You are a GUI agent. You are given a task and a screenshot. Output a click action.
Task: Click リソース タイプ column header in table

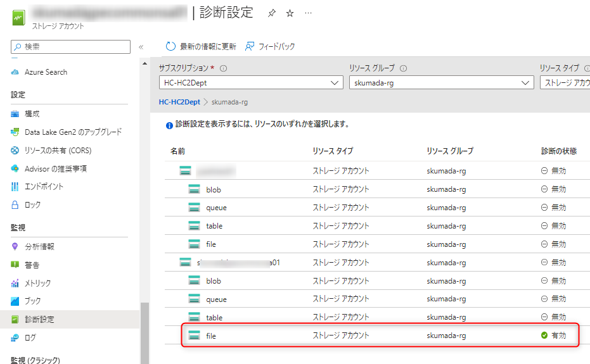pyautogui.click(x=333, y=151)
